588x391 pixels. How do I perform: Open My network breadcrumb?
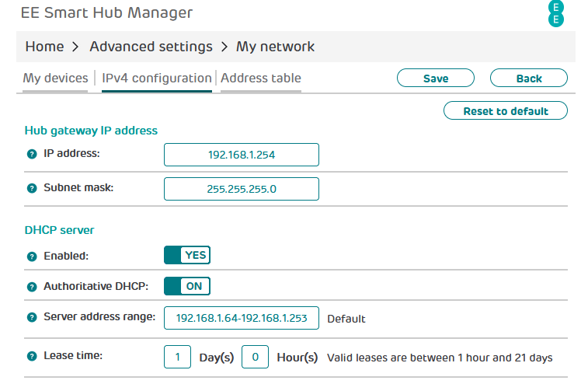click(x=275, y=47)
